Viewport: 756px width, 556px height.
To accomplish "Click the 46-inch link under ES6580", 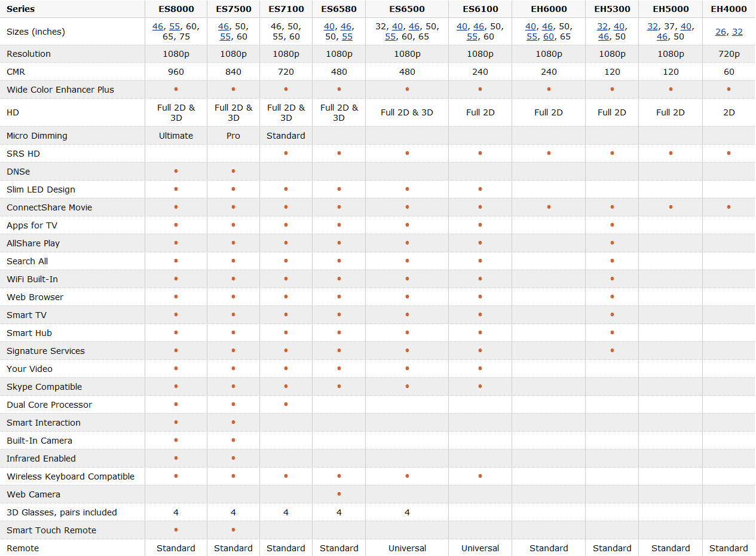I will [347, 26].
